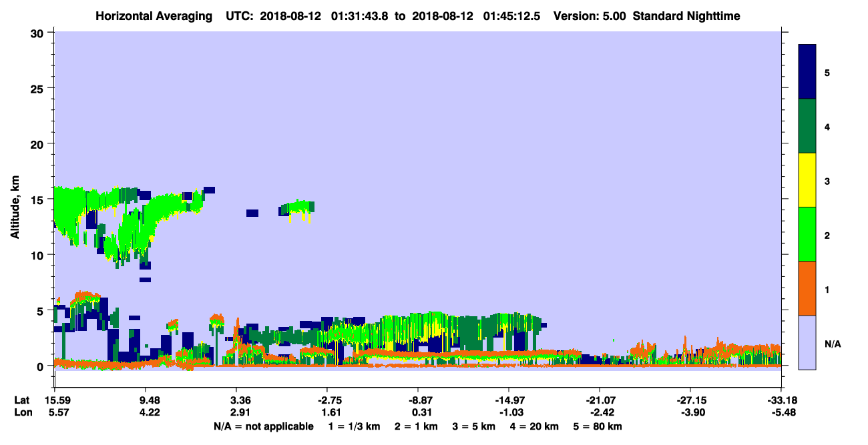The image size is (868, 445).
Task: Click the legend entry "5 = 80 km"
Action: point(598,426)
